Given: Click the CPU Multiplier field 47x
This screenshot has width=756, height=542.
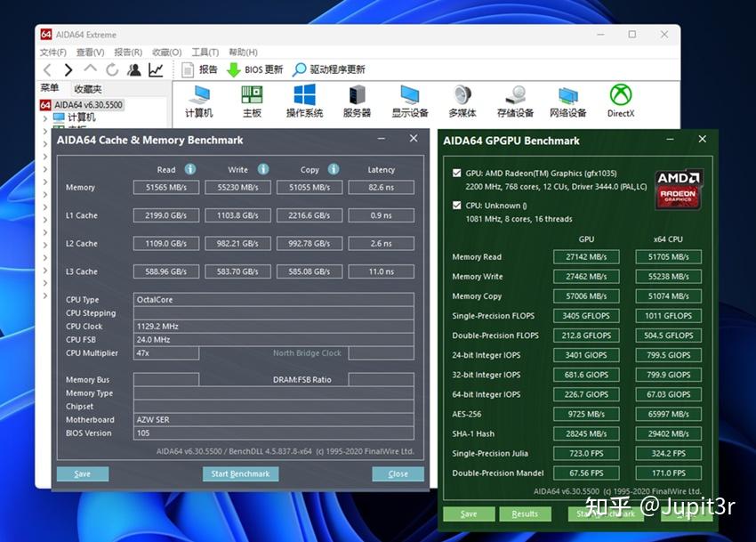Looking at the screenshot, I should pyautogui.click(x=165, y=352).
